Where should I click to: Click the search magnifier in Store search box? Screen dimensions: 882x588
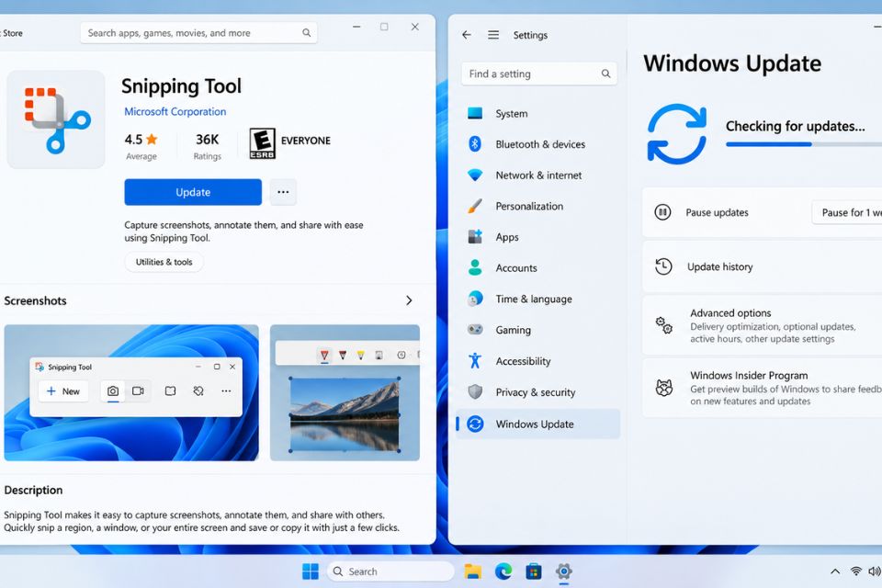click(x=307, y=33)
